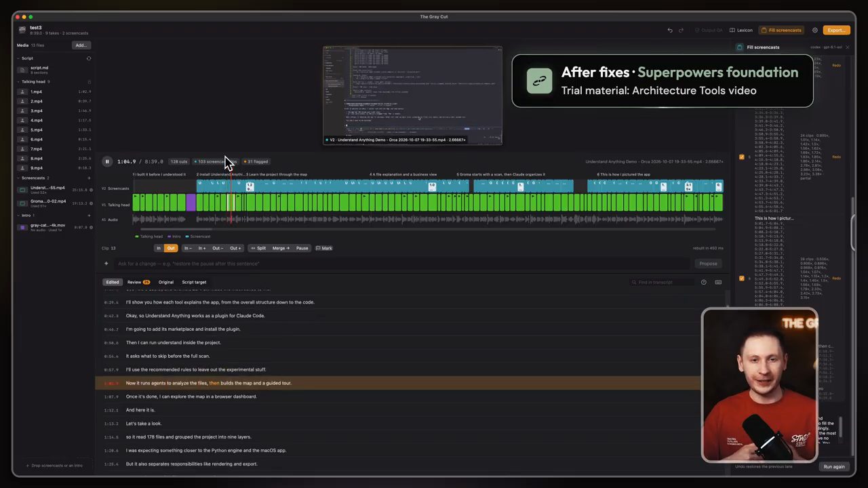Viewport: 868px width, 488px height.
Task: Click the 31 flagged badge
Action: [x=257, y=161]
